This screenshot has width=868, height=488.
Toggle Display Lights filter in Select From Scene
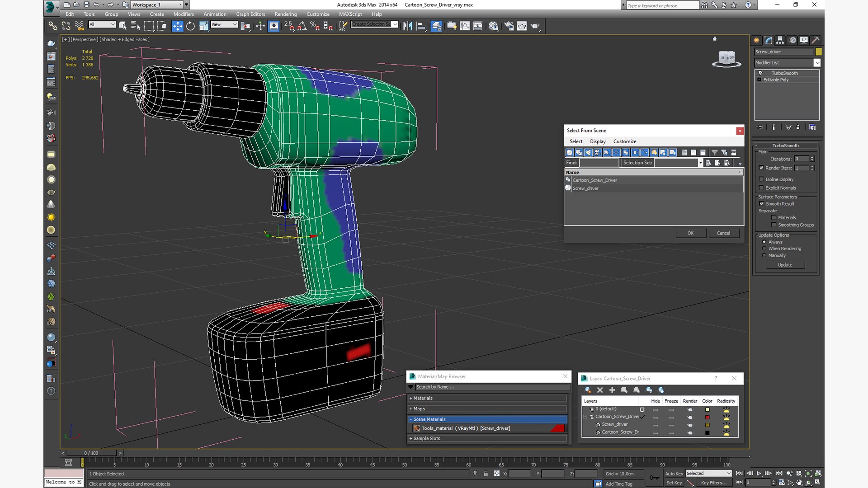(588, 152)
